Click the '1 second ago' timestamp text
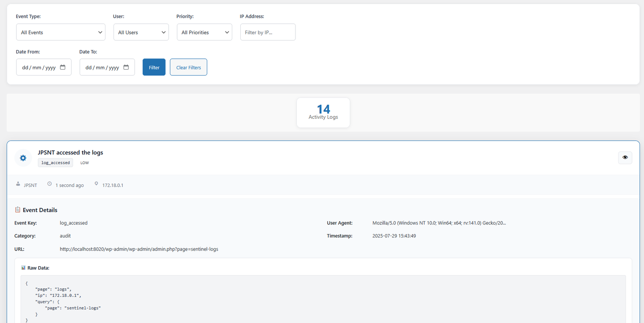Image resolution: width=644 pixels, height=323 pixels. point(70,185)
